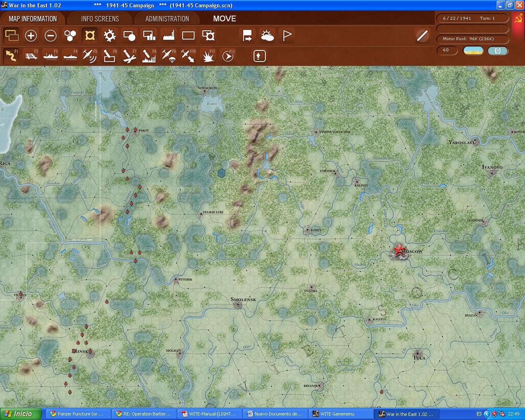Click the date and turn display
The width and height of the screenshot is (525, 420).
(472, 18)
